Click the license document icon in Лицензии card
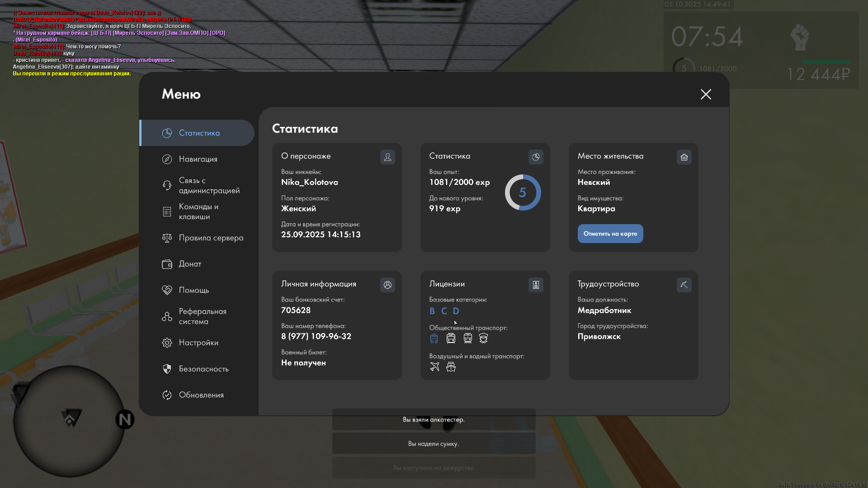The height and width of the screenshot is (488, 868). tap(536, 285)
